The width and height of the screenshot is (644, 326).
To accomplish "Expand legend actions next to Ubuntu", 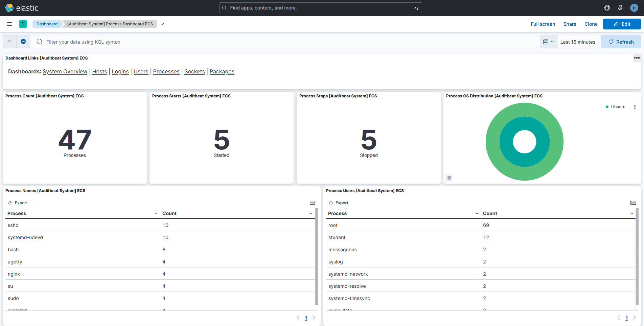I will [x=635, y=107].
